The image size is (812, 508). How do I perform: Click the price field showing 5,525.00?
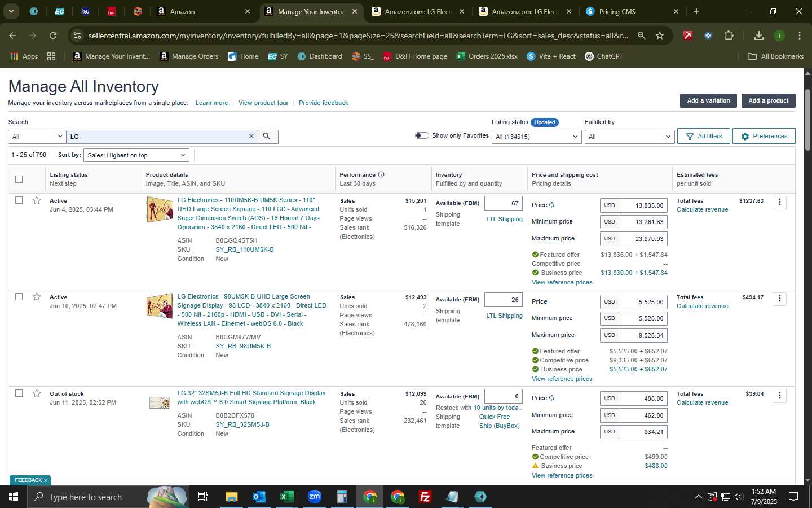[643, 302]
